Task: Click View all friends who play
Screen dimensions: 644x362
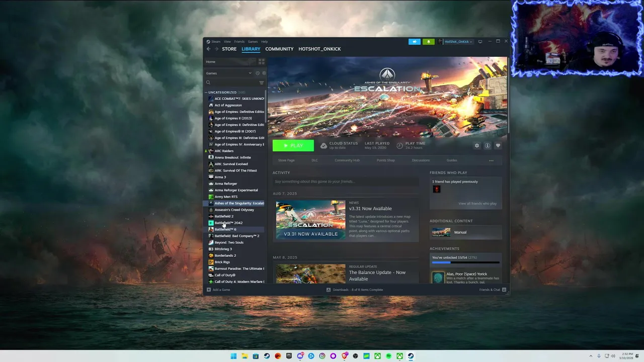Action: tap(477, 204)
